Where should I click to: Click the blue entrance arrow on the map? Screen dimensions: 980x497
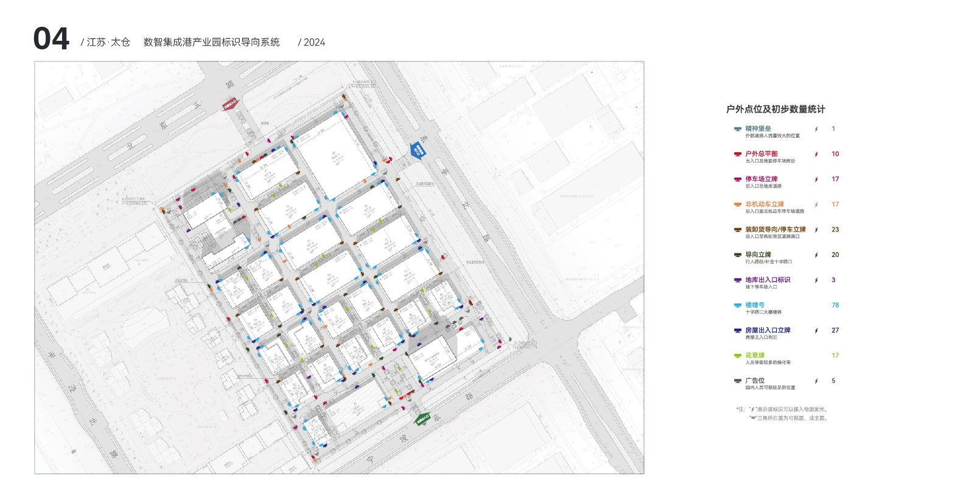[417, 150]
